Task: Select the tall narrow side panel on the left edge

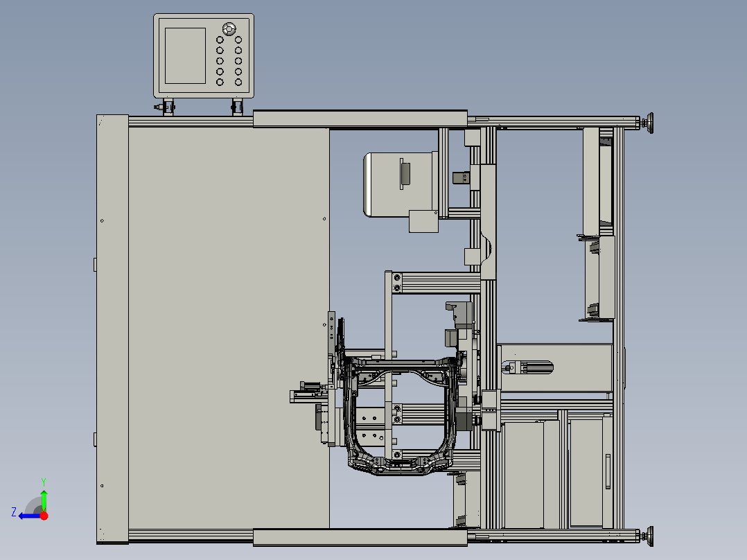Action: point(112,329)
